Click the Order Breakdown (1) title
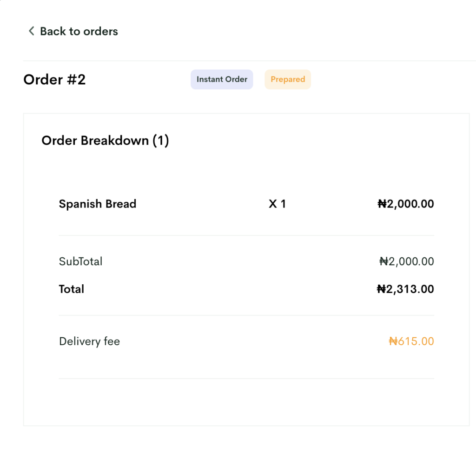 pos(105,140)
